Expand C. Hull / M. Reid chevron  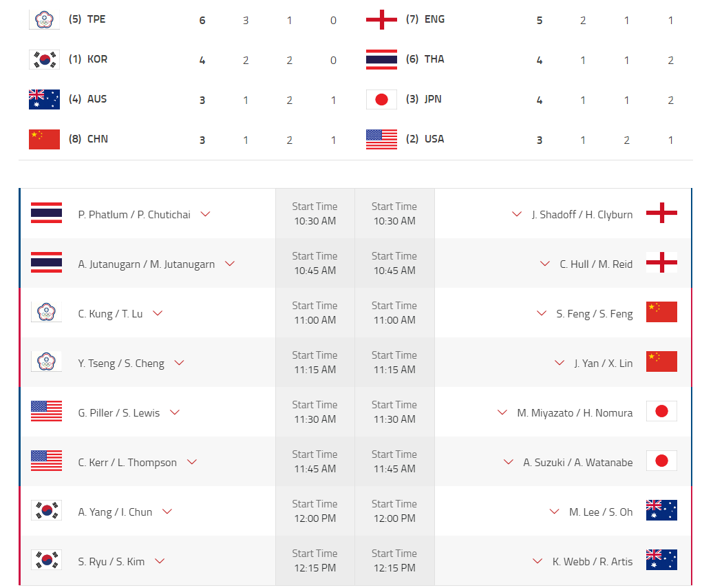[545, 264]
